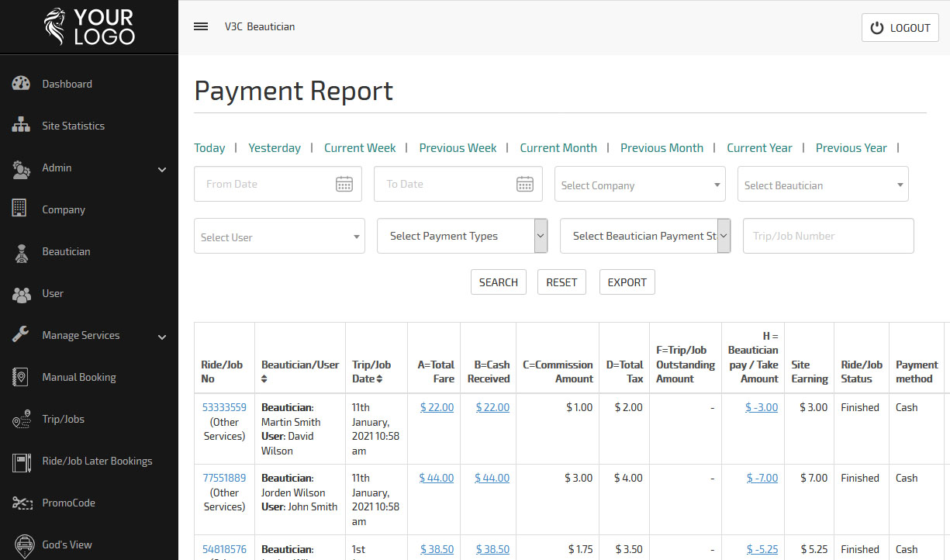950x560 pixels.
Task: Select Manual Booking in the sidebar
Action: pyautogui.click(x=79, y=377)
